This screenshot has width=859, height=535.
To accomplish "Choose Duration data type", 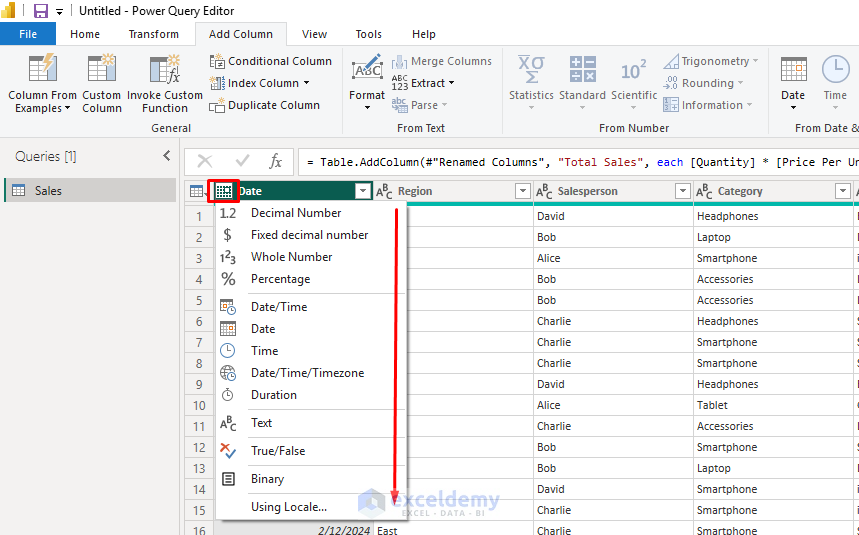I will [311, 395].
